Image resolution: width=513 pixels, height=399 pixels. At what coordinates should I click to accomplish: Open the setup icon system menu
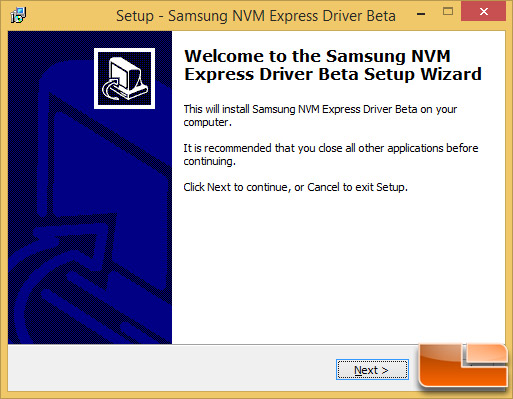(x=18, y=15)
